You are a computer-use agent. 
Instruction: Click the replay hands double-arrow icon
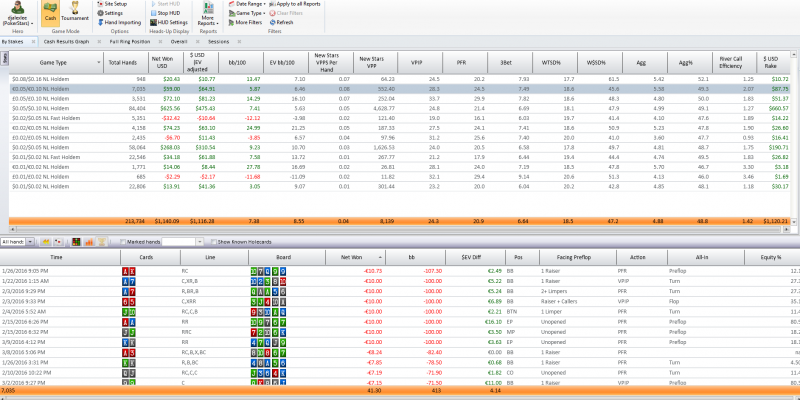(x=45, y=241)
